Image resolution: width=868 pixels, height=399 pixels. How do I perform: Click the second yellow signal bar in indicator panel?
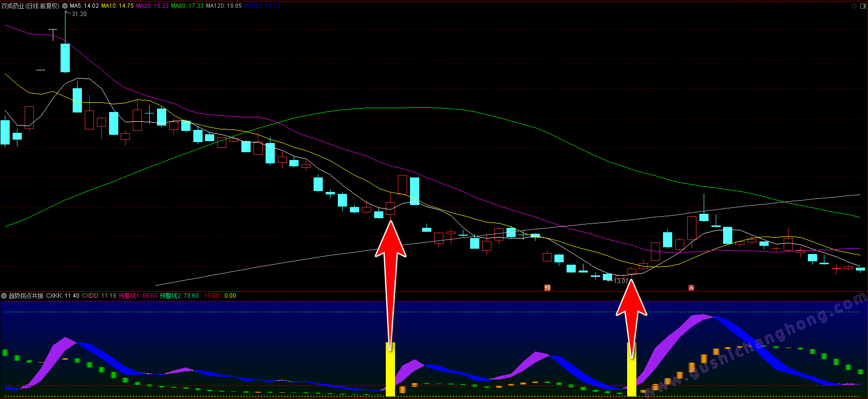(x=631, y=369)
